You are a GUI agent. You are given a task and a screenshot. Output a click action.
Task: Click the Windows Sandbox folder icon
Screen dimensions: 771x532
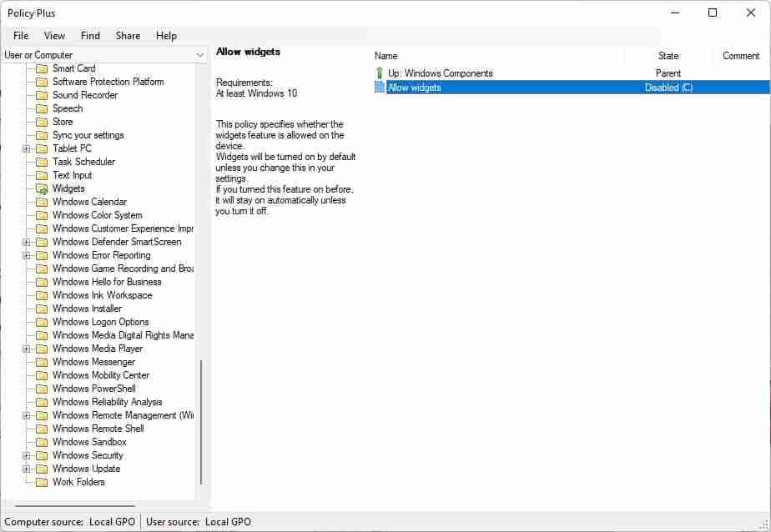[x=42, y=442]
